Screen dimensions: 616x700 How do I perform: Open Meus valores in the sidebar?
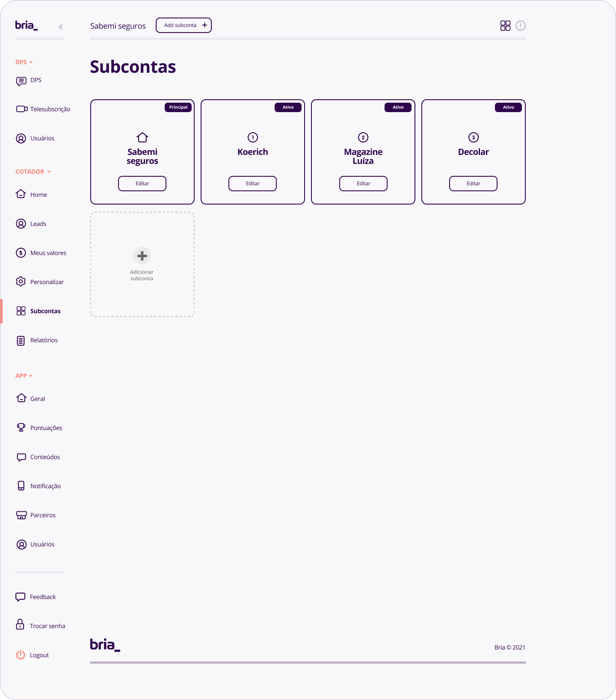(41, 253)
